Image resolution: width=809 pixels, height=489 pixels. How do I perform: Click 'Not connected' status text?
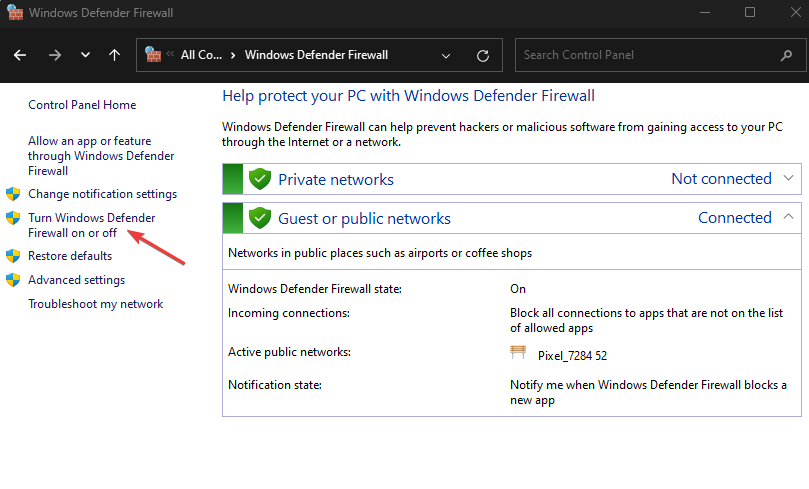(x=721, y=178)
